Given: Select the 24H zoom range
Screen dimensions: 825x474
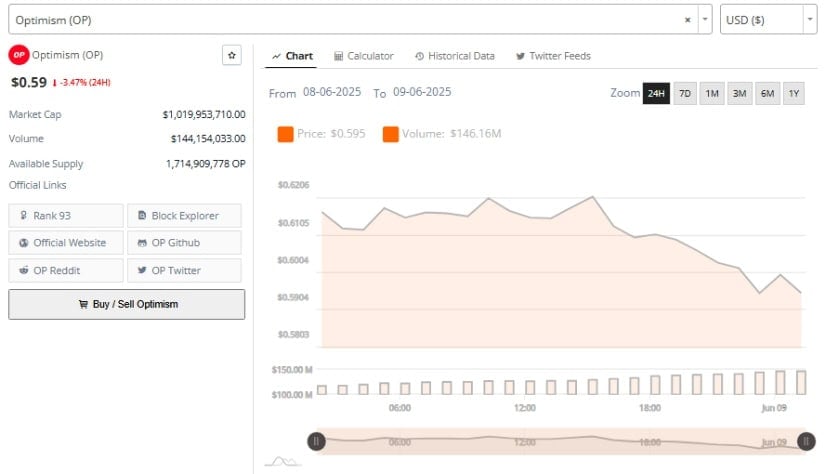Looking at the screenshot, I should (656, 94).
